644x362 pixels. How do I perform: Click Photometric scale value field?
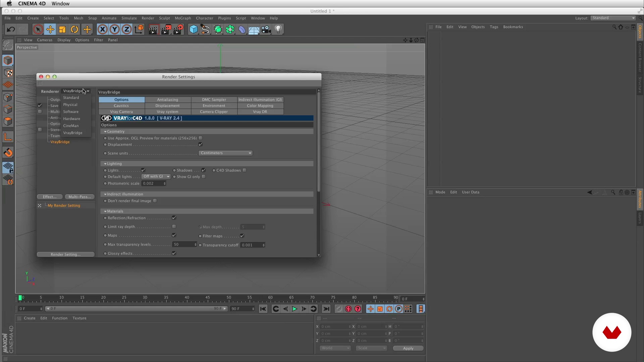154,183
